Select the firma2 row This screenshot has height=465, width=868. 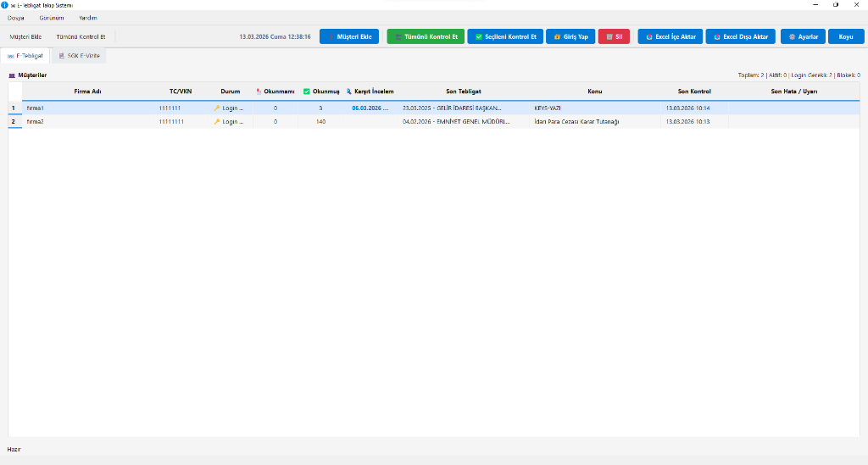[36, 122]
